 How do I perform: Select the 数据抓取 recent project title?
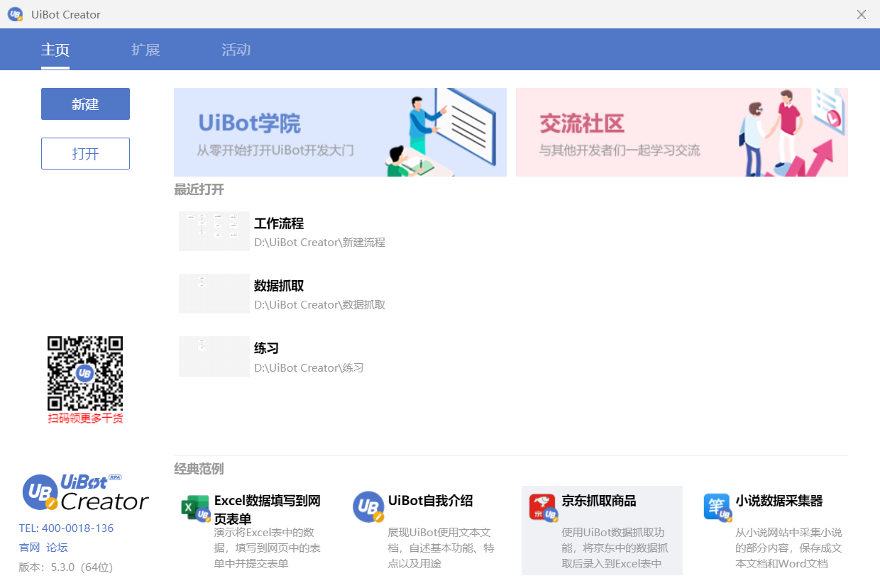pyautogui.click(x=279, y=287)
